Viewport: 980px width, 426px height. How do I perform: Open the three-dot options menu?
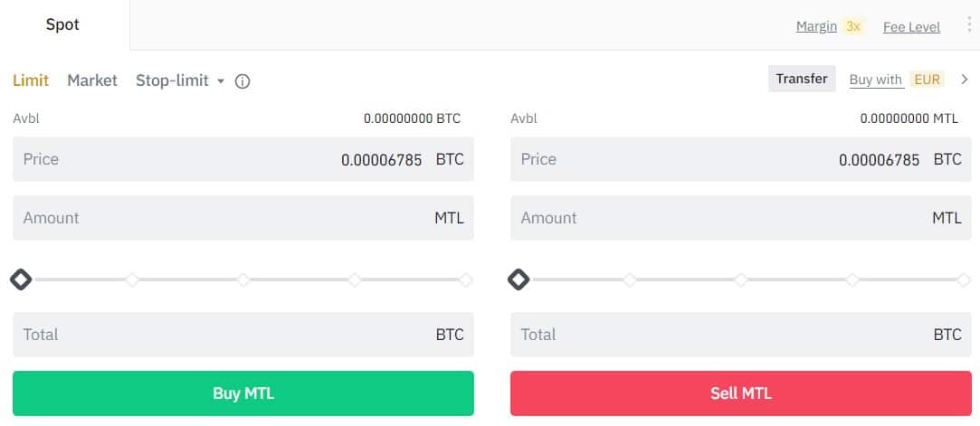pos(969,25)
